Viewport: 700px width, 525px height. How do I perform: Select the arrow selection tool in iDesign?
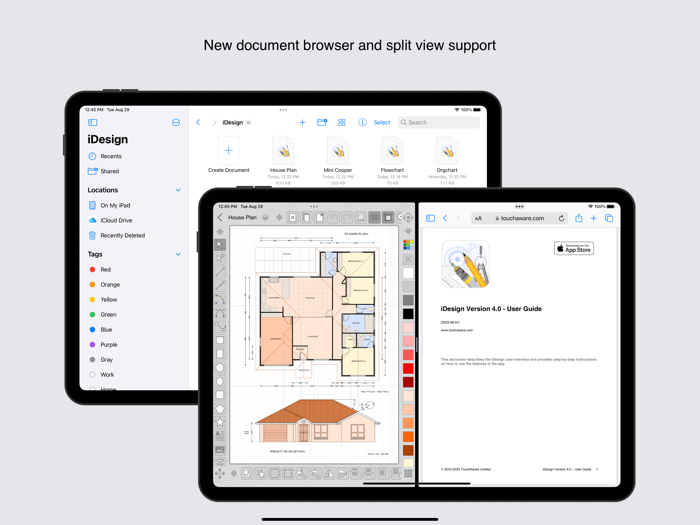click(220, 245)
